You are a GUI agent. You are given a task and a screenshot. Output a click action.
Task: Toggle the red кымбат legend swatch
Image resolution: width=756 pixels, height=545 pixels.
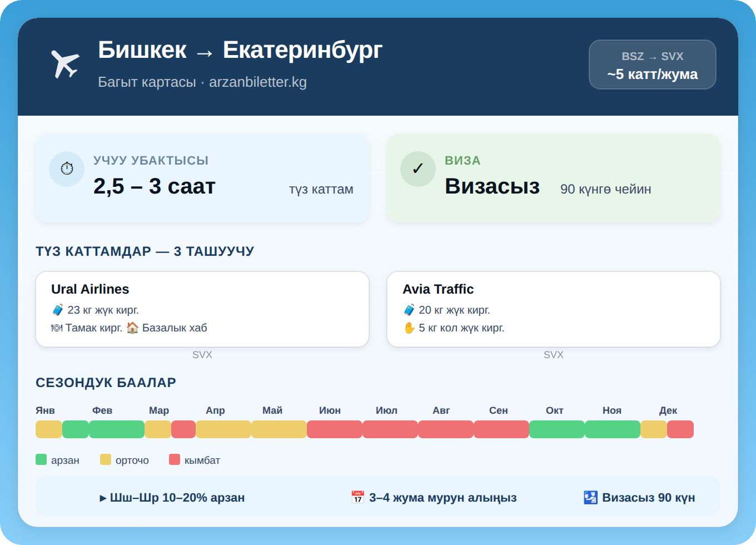pyautogui.click(x=175, y=459)
